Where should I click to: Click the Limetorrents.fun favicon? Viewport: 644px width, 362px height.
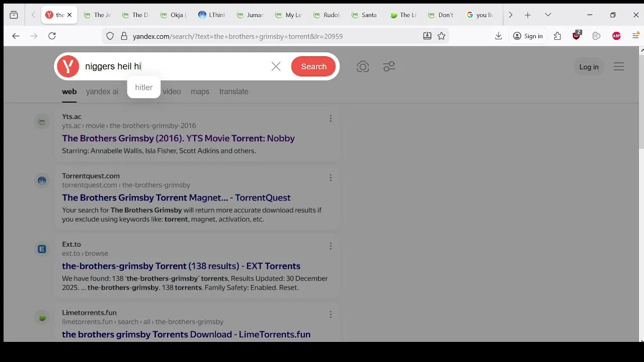point(42,317)
